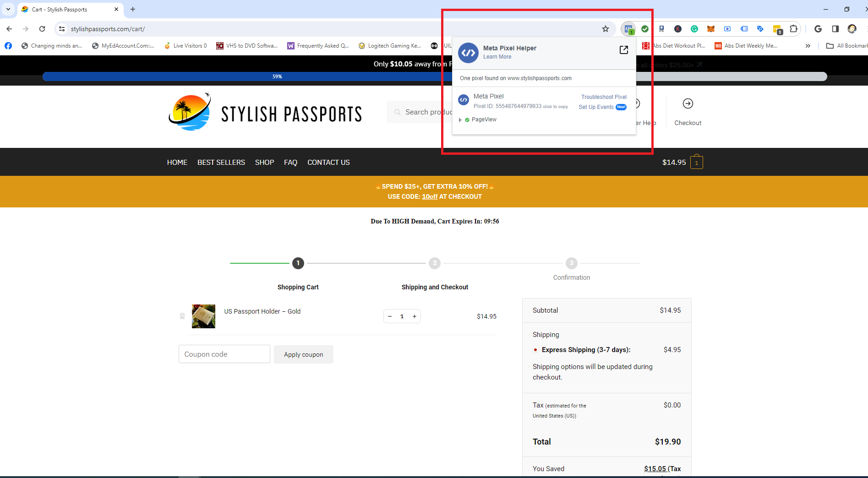Click the Troubleshoot Pixel link

[604, 97]
